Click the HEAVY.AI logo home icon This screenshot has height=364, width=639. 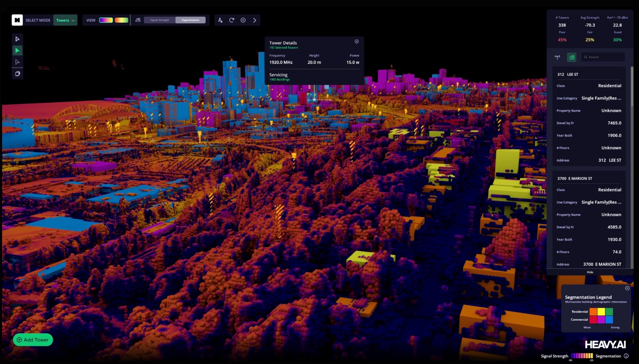pyautogui.click(x=17, y=20)
